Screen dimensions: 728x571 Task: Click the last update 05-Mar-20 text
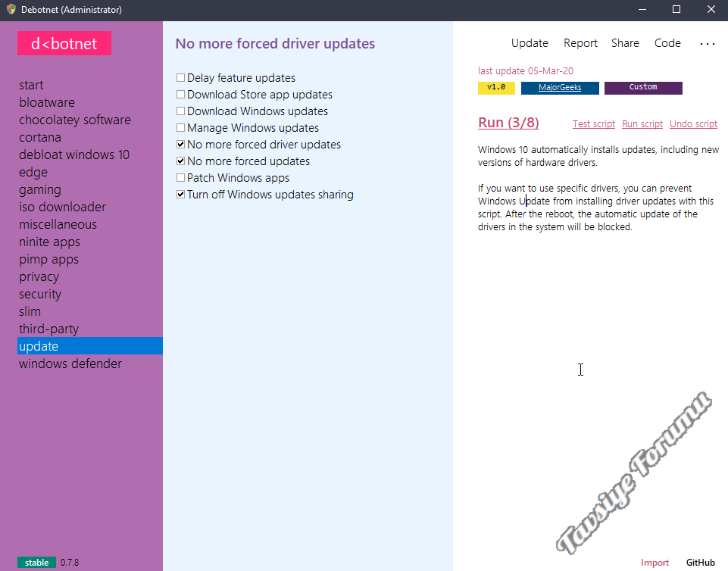coord(526,70)
